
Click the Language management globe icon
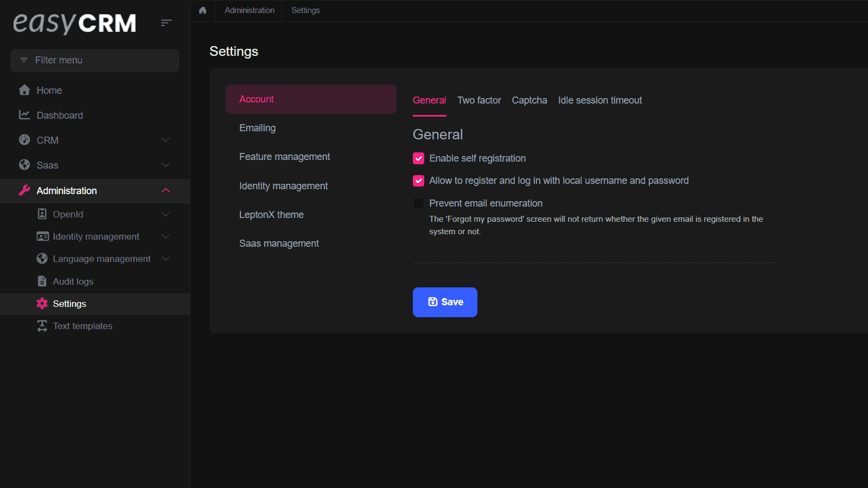click(x=42, y=259)
